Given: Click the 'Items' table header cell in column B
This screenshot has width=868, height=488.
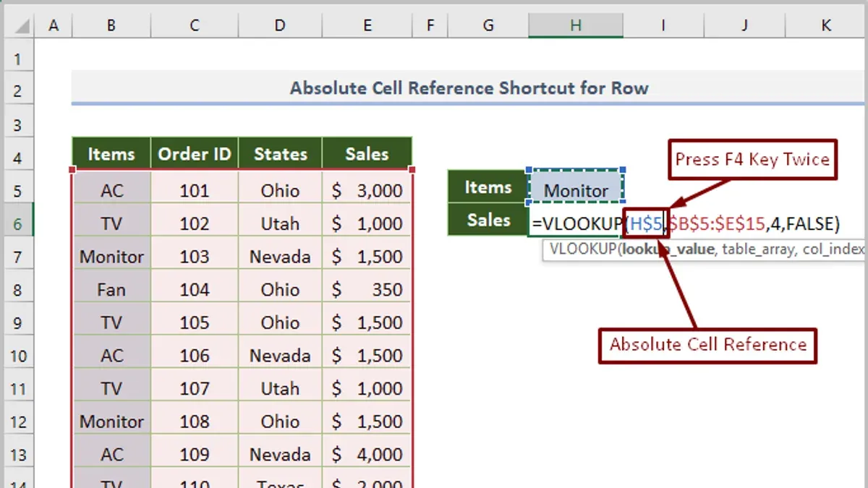Looking at the screenshot, I should (111, 154).
